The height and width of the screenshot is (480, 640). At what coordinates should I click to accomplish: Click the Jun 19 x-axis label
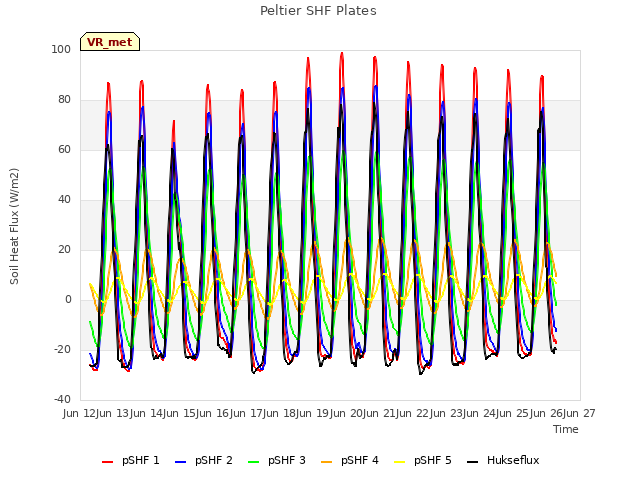[x=313, y=413]
